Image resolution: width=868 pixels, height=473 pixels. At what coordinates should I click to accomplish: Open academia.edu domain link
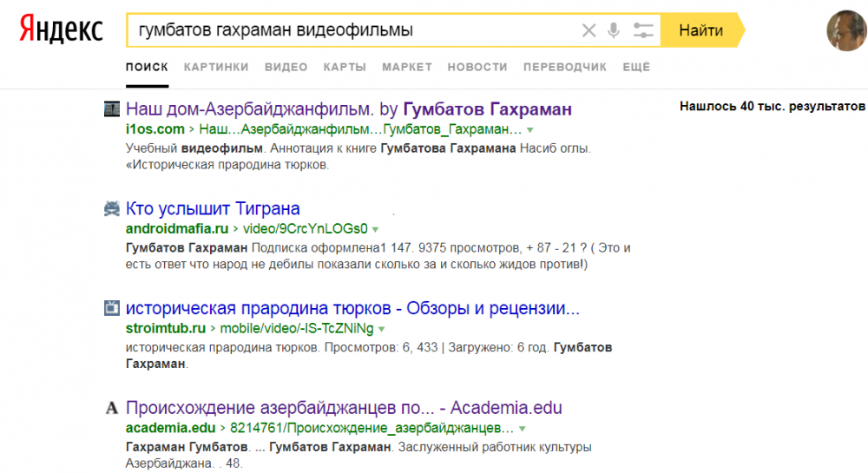(170, 428)
